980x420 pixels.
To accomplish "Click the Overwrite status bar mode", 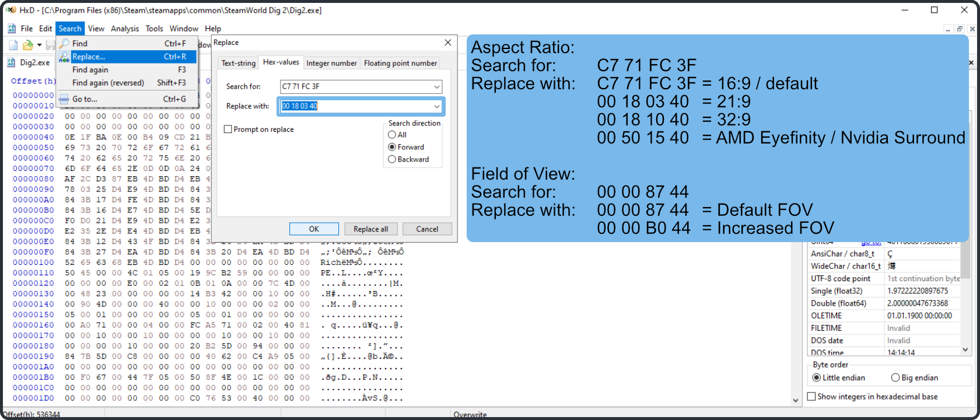I will click(x=470, y=415).
